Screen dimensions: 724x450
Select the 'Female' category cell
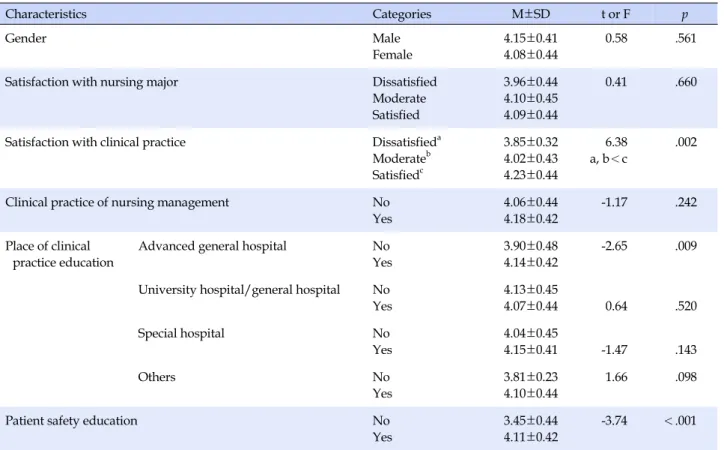click(392, 54)
